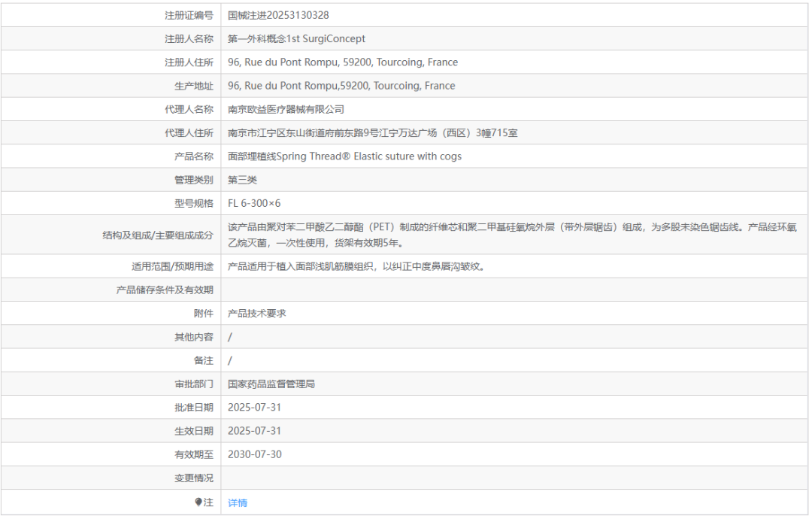
Task: Click the 注册证编号 label
Action: (x=189, y=16)
